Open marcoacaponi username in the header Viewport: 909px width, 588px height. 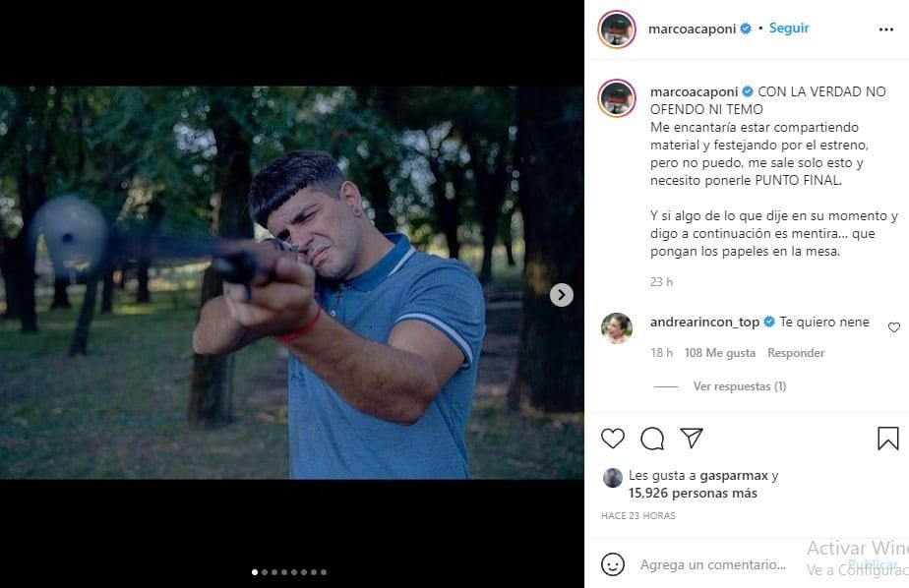693,29
